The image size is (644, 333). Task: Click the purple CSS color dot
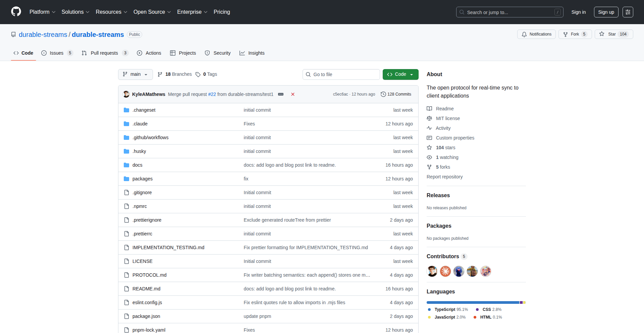pos(477,310)
